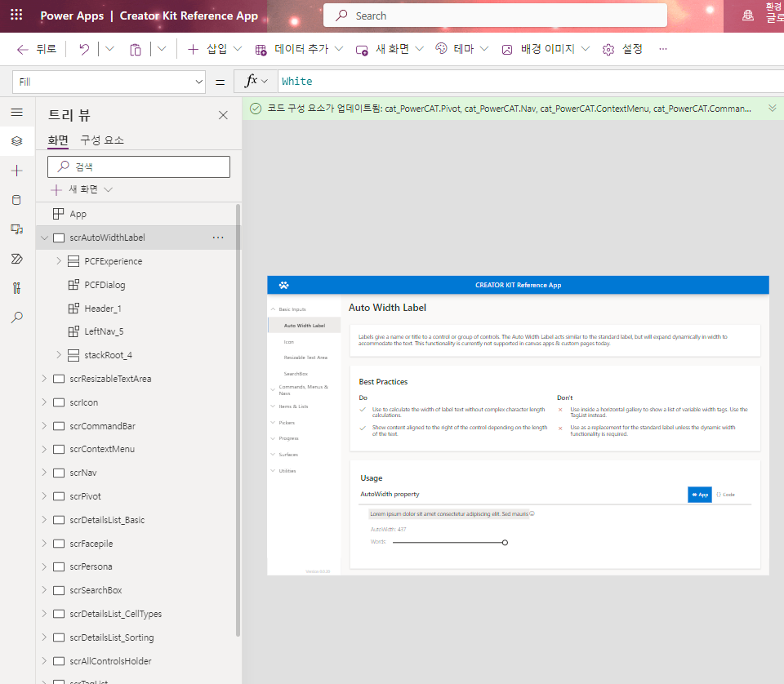Open the 새 화면 toolbar menu
Image resolution: width=784 pixels, height=684 pixels.
[390, 49]
